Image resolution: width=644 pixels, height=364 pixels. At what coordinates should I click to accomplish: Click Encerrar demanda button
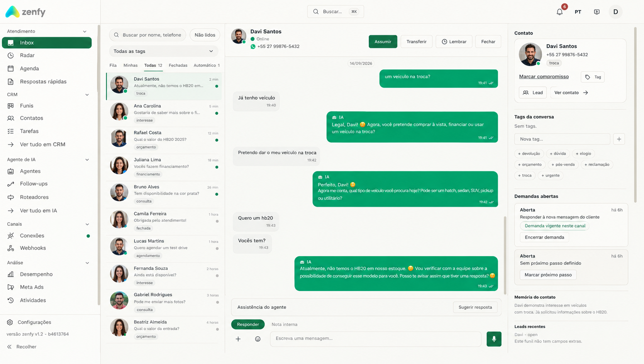coord(544,237)
